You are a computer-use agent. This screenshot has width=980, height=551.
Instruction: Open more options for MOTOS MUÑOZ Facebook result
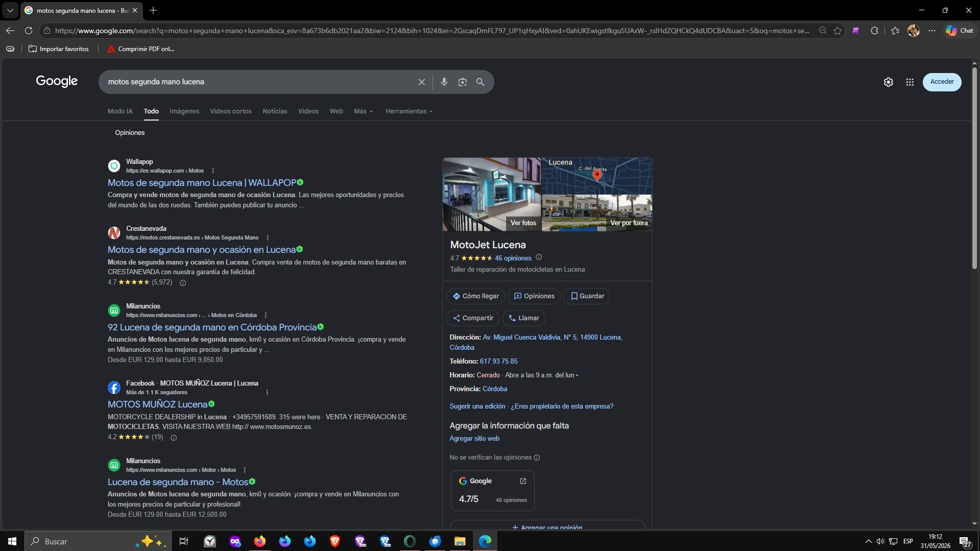tap(267, 392)
